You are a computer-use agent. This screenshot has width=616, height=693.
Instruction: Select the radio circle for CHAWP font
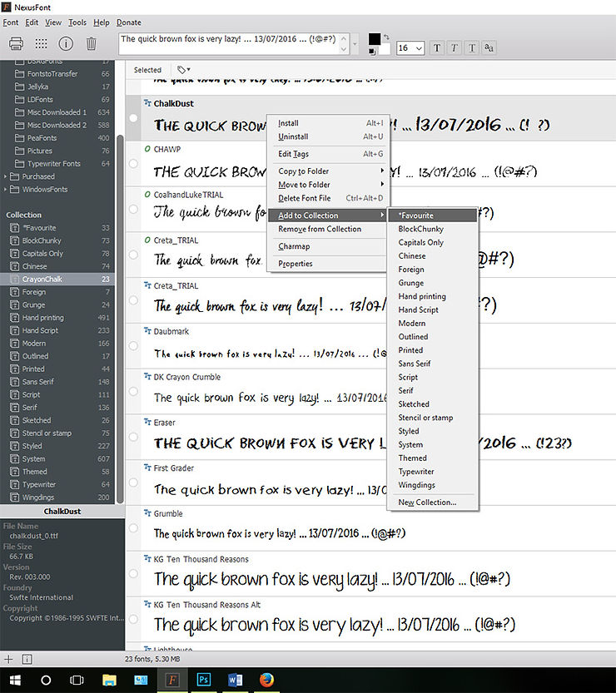[x=133, y=164]
